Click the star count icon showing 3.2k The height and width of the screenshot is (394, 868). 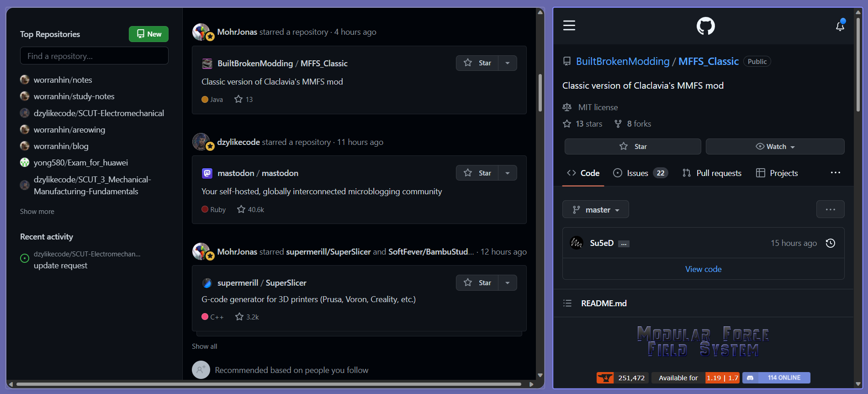(x=239, y=317)
